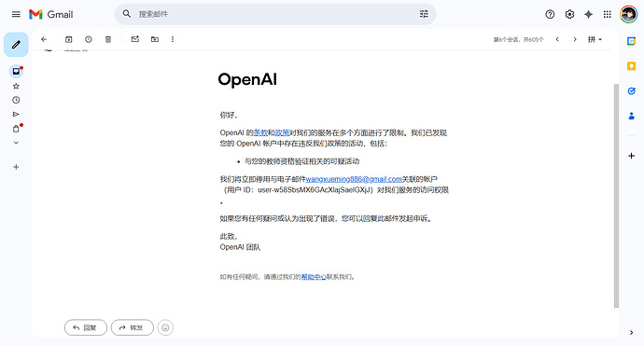644x345 pixels.
Task: Snooze the email with clock icon
Action: 89,39
